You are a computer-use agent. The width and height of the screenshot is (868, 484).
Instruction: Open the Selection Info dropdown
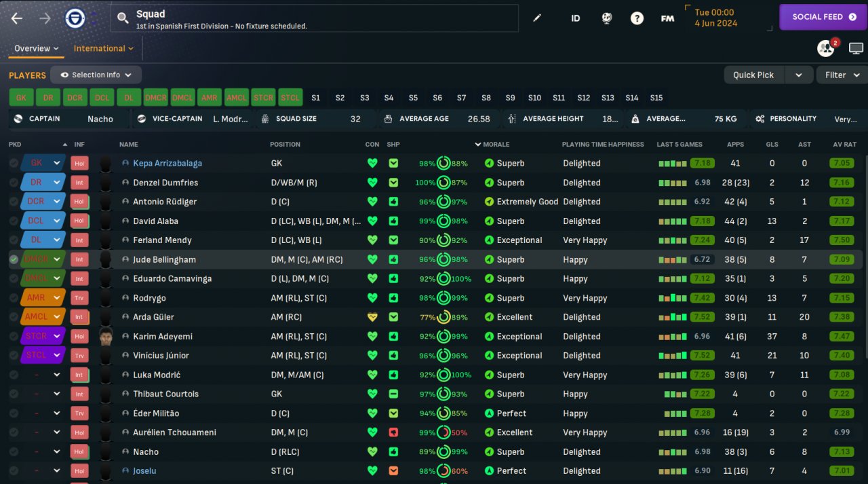pos(96,75)
